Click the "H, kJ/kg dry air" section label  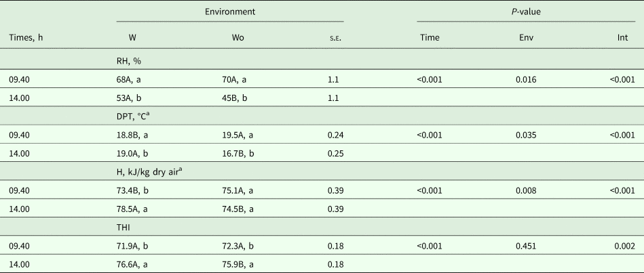pyautogui.click(x=151, y=172)
